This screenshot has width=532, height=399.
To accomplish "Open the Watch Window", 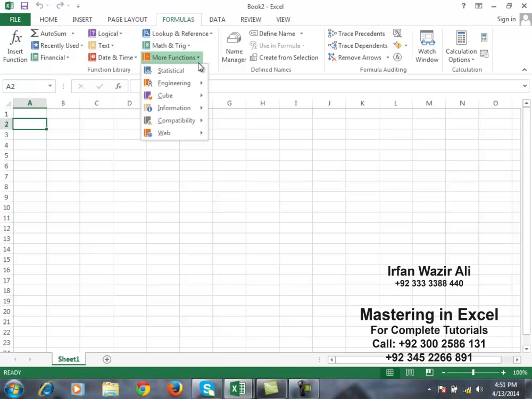I will (427, 47).
